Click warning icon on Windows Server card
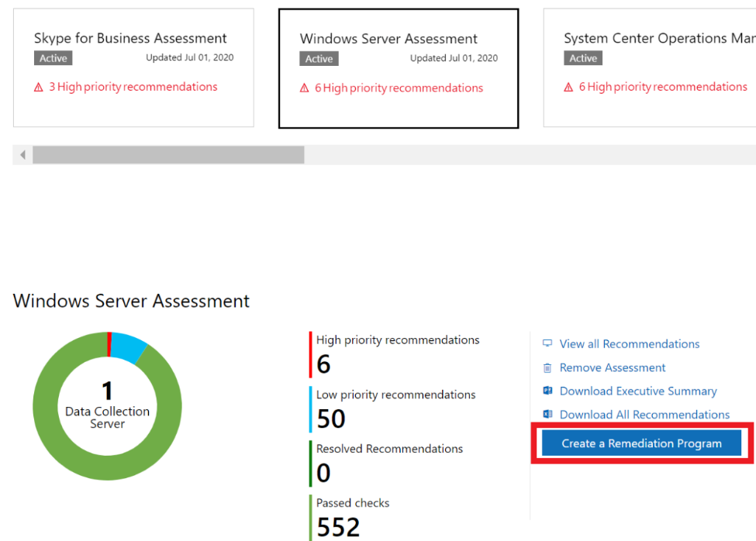The image size is (756, 541). click(x=304, y=88)
